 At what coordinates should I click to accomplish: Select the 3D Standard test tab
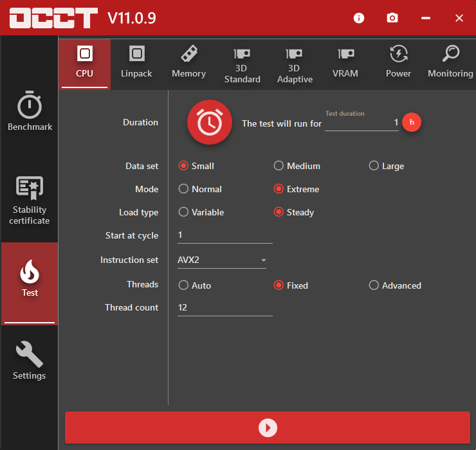click(x=242, y=64)
